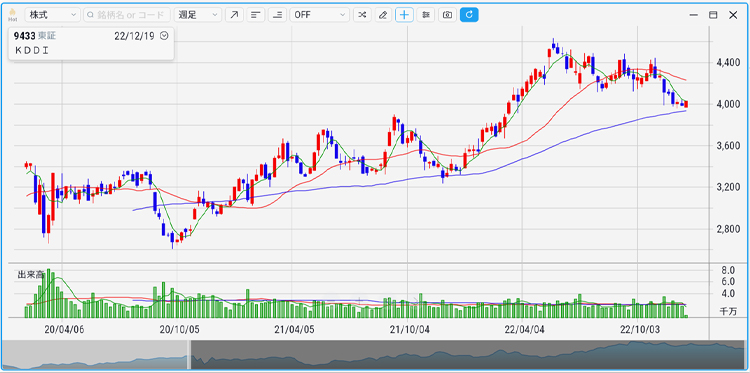Open chart settings sliders icon
Screen dimensions: 750x373
click(x=425, y=15)
